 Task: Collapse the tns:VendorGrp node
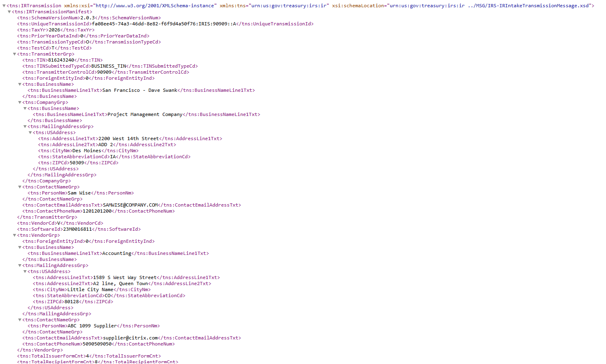pyautogui.click(x=15, y=235)
